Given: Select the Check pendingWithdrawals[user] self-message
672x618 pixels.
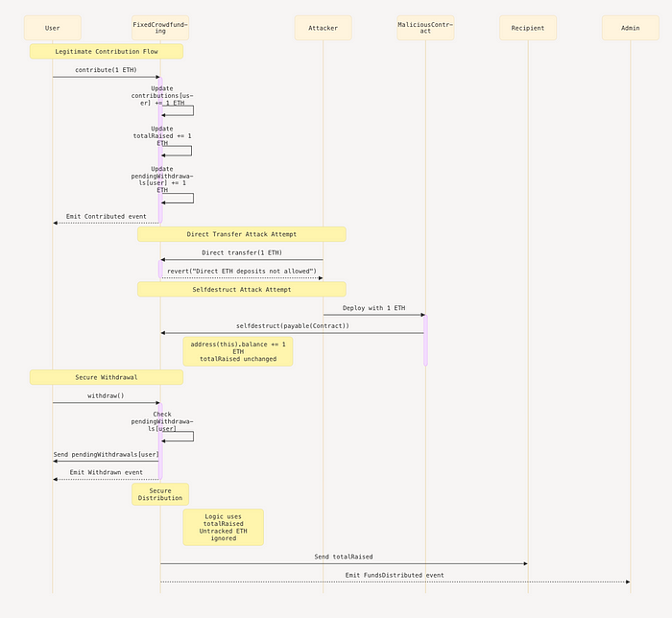Looking at the screenshot, I should [x=162, y=421].
